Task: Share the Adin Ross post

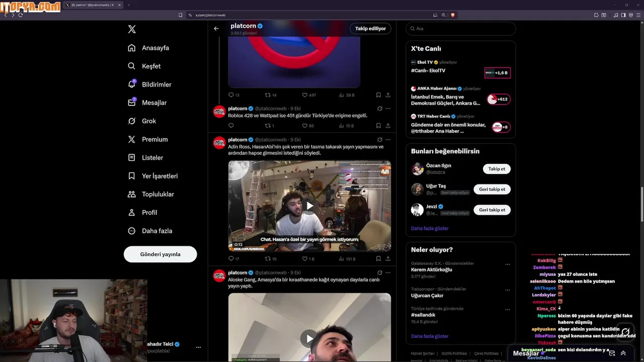Action: pos(388,259)
